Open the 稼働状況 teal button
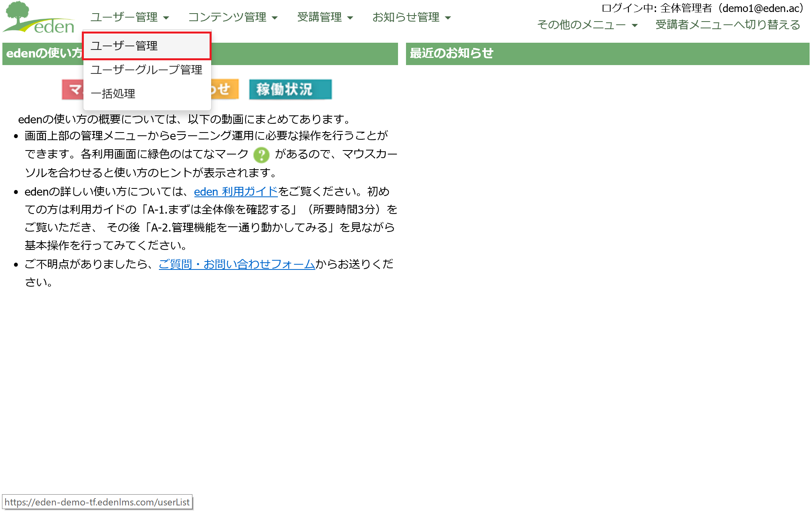812x511 pixels. pos(290,89)
